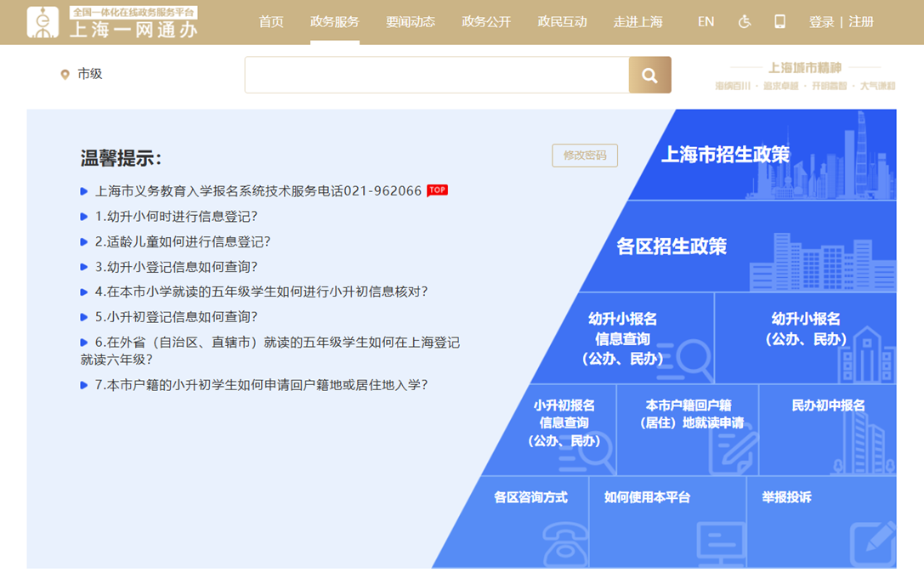Click the Shanghai 一网通办 logo
The width and height of the screenshot is (924, 578).
click(x=113, y=22)
